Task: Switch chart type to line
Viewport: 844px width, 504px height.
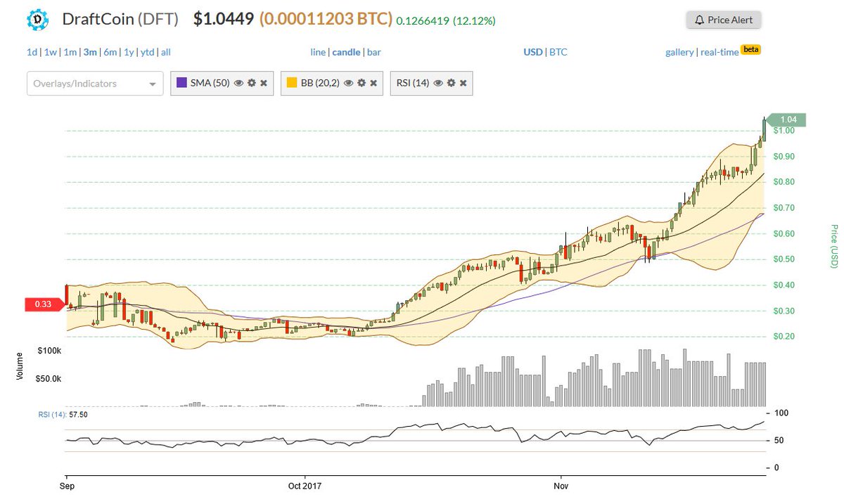Action: click(x=318, y=52)
